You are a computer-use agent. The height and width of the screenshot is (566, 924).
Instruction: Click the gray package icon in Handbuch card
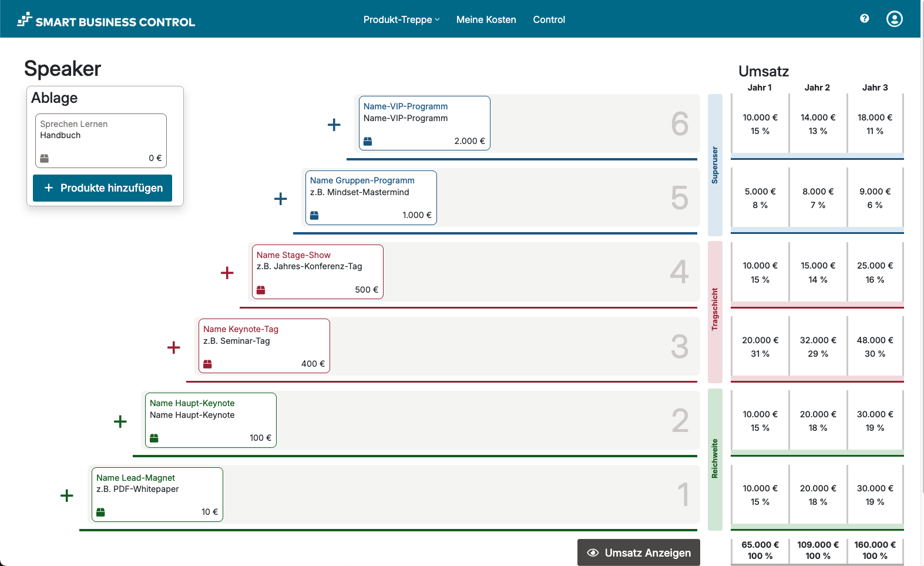45,158
